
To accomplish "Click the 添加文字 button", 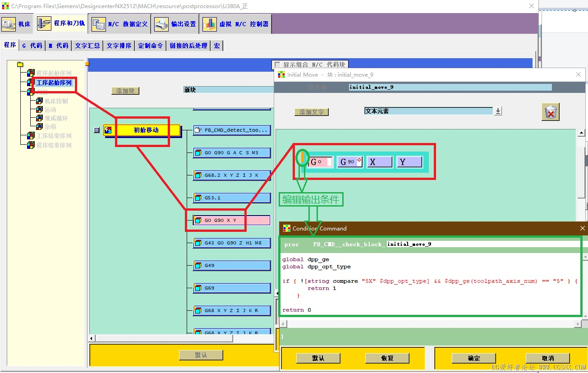I will (x=312, y=112).
